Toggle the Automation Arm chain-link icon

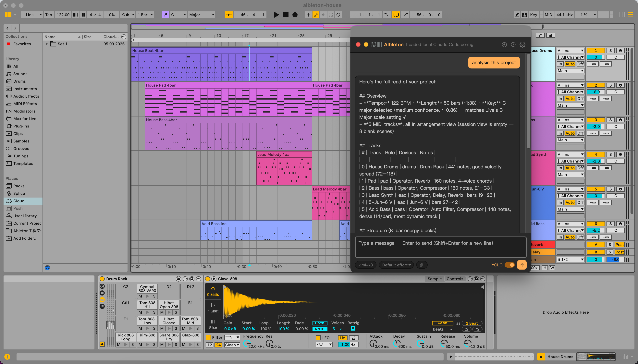pyautogui.click(x=316, y=15)
